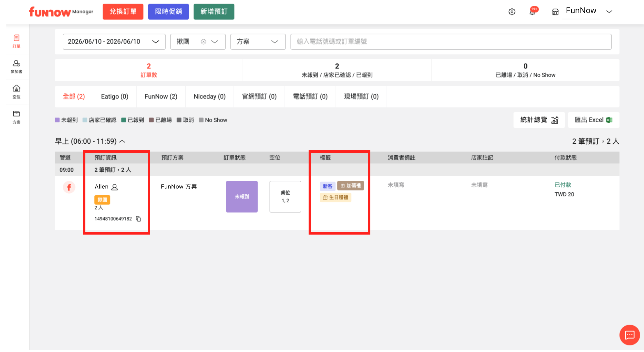Click the orange 揪團 badge under Allen

tap(102, 200)
